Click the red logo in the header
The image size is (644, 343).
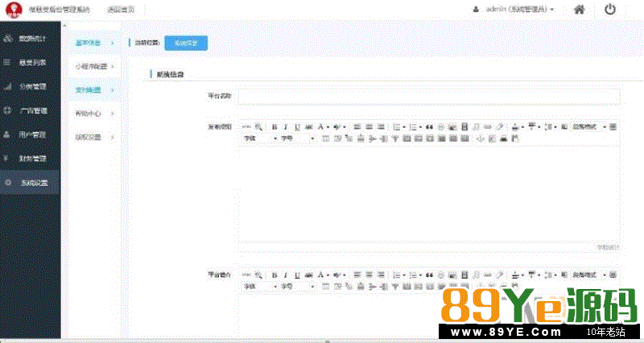pos(14,10)
